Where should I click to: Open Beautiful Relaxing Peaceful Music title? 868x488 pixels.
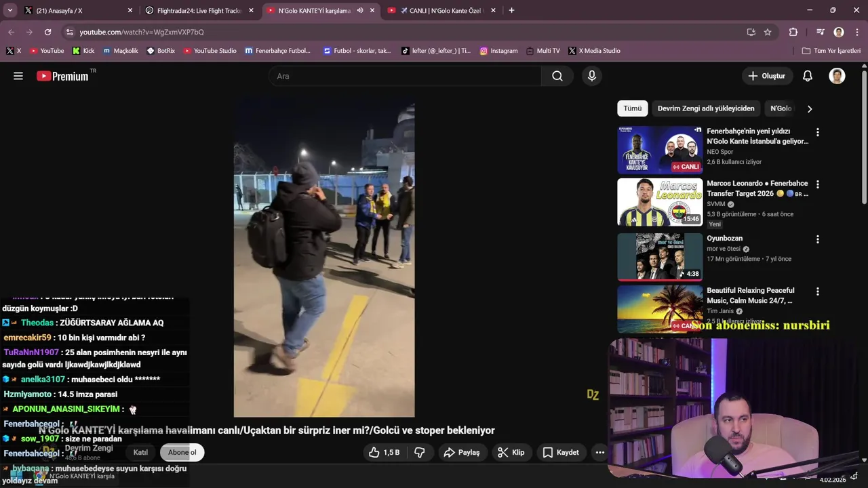pos(750,296)
